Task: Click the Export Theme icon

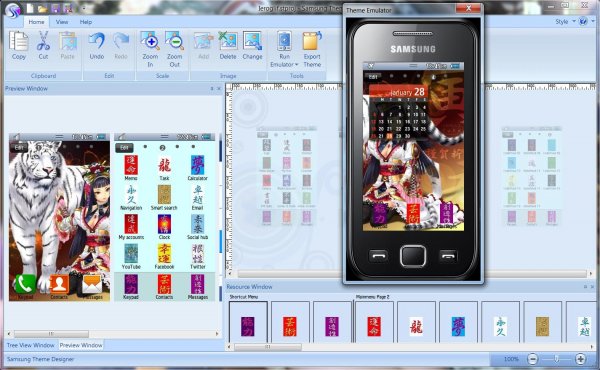Action: (x=312, y=41)
